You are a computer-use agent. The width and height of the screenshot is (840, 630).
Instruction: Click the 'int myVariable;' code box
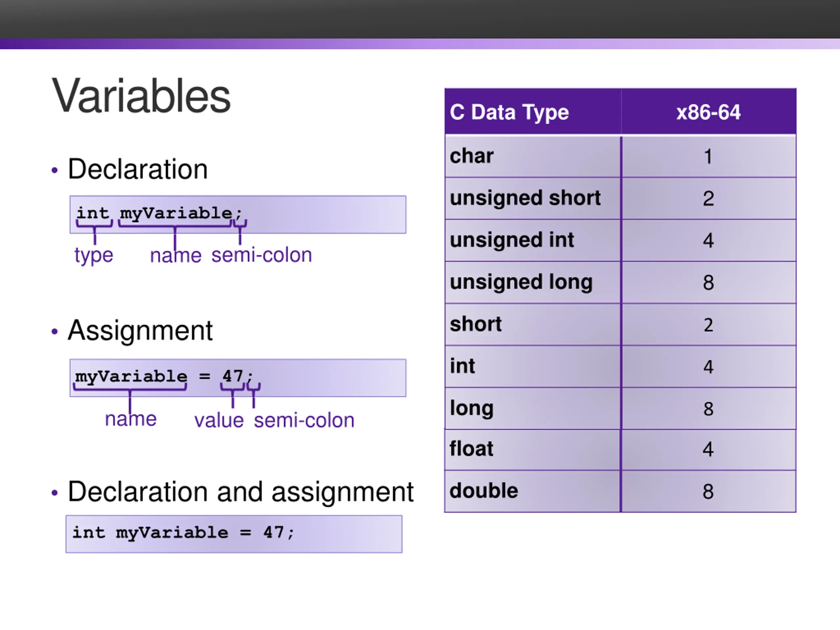pyautogui.click(x=238, y=215)
